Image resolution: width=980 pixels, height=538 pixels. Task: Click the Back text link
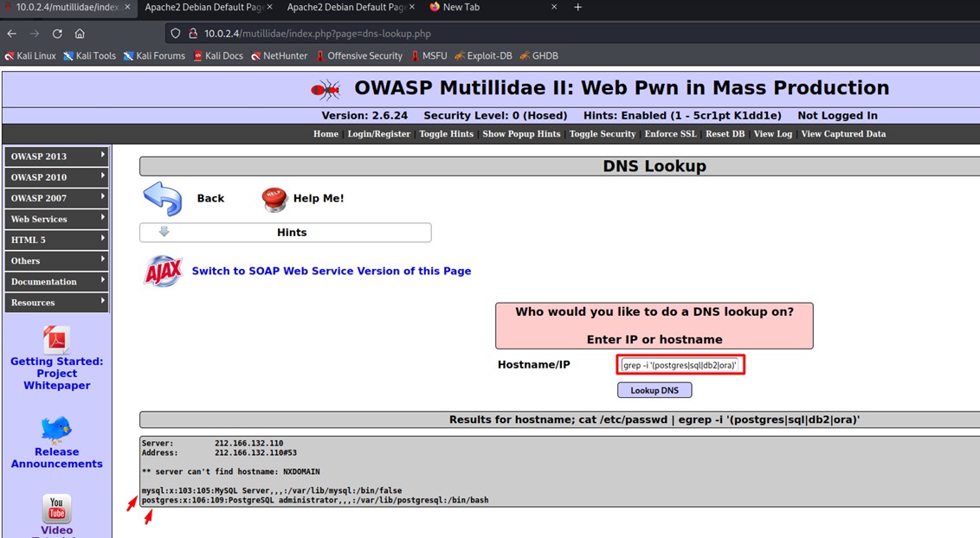point(210,198)
